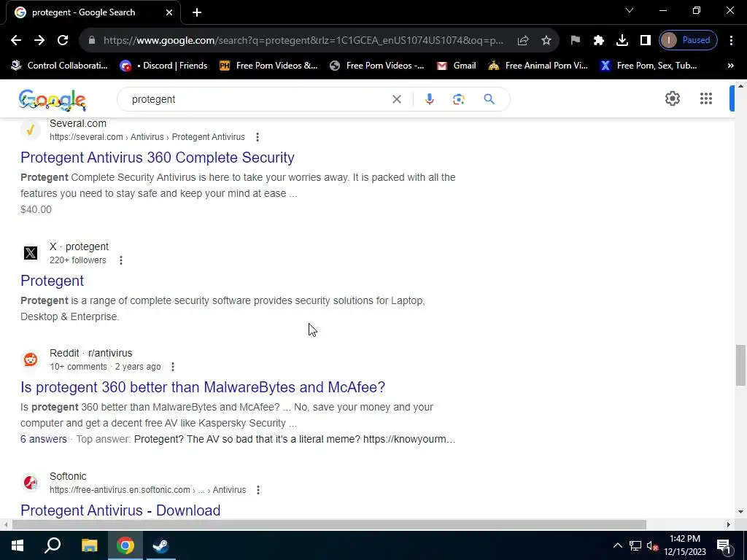Open more options for X protegent result

(x=121, y=260)
